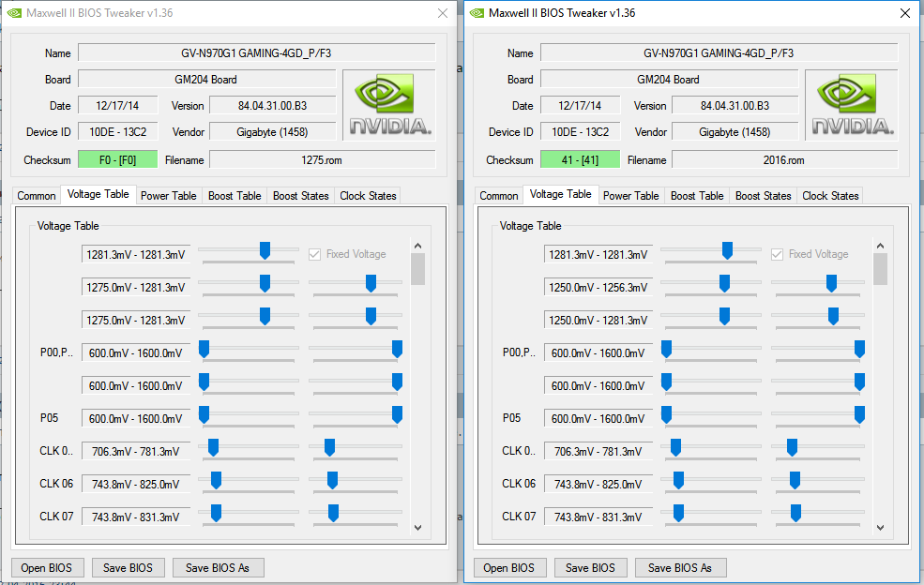Click Open BIOS in the left window

[47, 568]
